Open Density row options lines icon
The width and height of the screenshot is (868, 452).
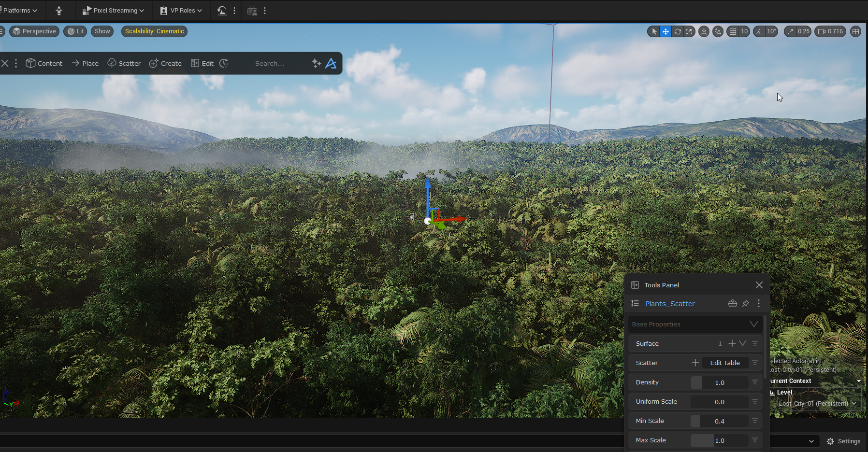pyautogui.click(x=755, y=382)
